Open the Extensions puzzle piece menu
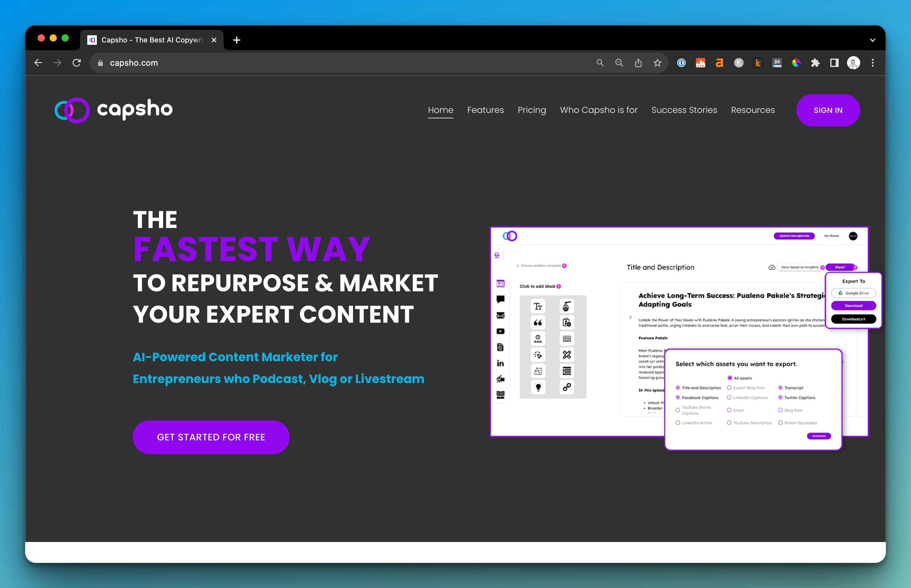911x588 pixels. click(815, 63)
